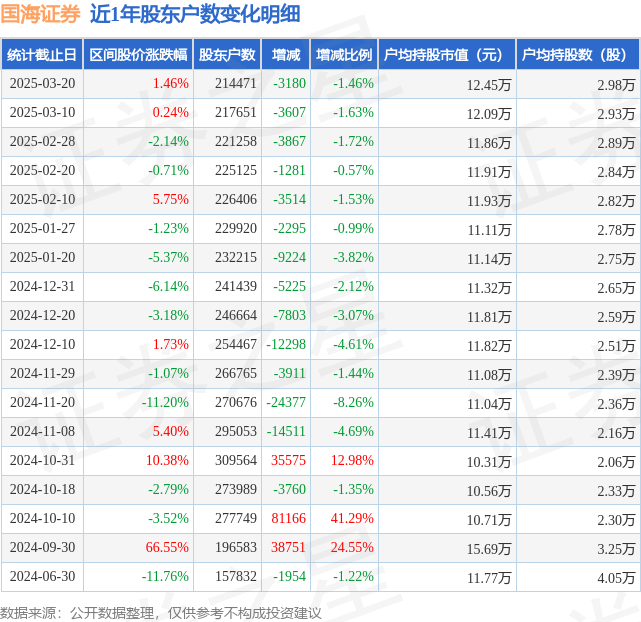Select the 户均持股数（股） column header
641x622 pixels.
pos(578,54)
